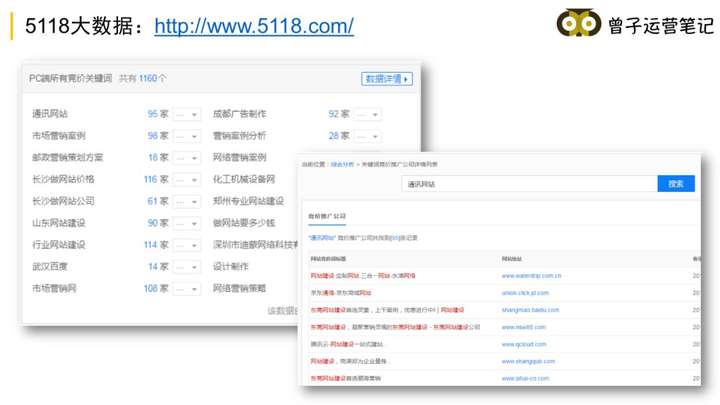Click the 108 家 count link

coord(156,288)
